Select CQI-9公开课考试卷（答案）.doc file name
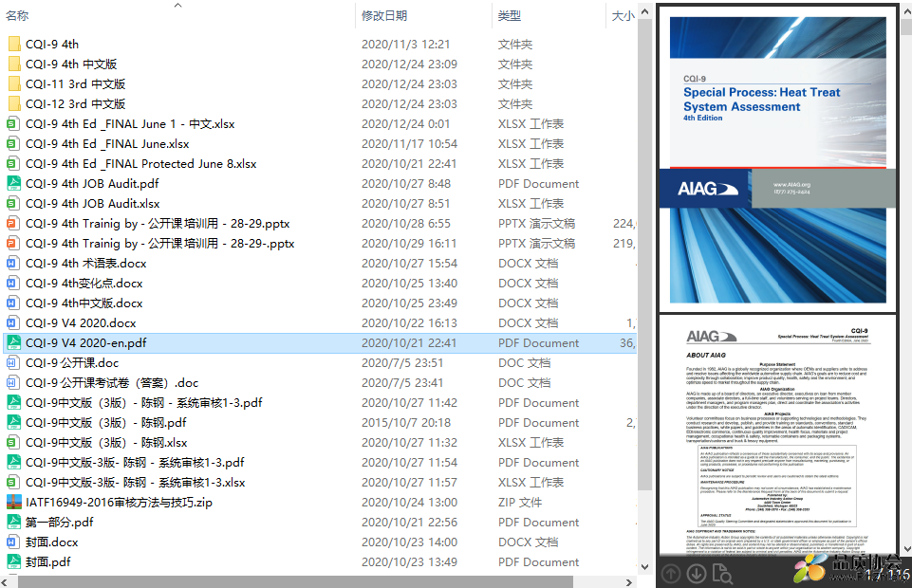Viewport: 912px width, 588px height. [112, 383]
